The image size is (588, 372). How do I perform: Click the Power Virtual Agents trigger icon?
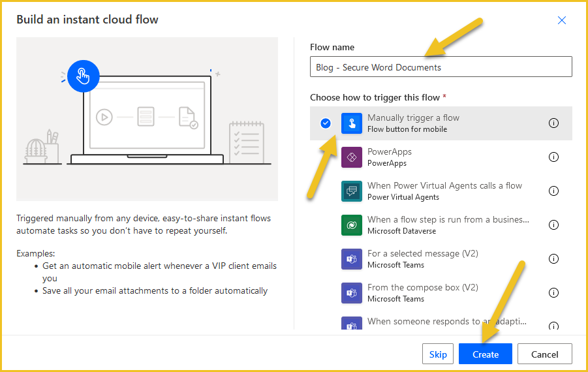click(x=352, y=191)
